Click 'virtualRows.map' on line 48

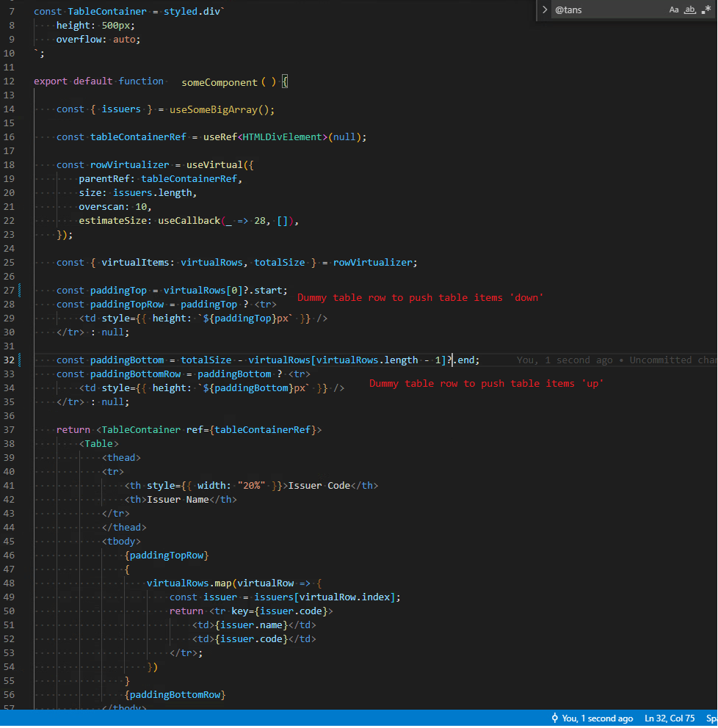[x=189, y=583]
